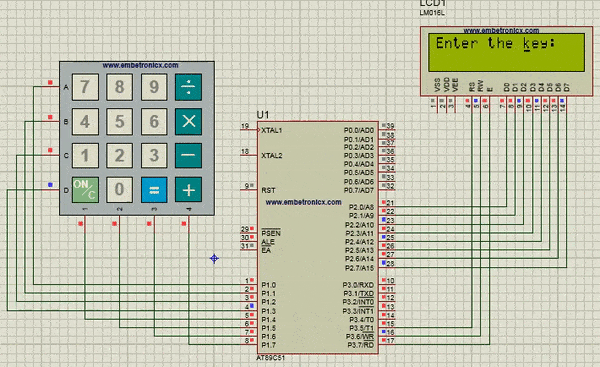Click the RST pin label on U1

point(268,190)
